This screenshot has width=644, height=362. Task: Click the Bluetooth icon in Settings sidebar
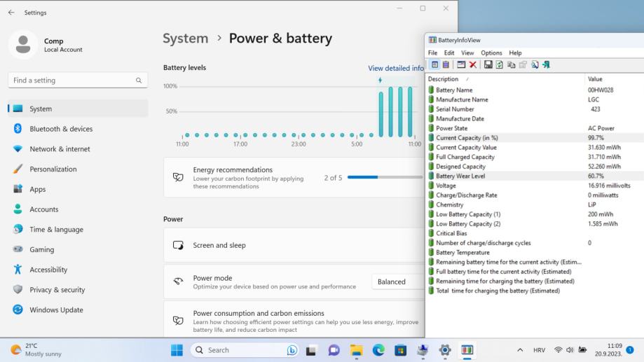18,128
